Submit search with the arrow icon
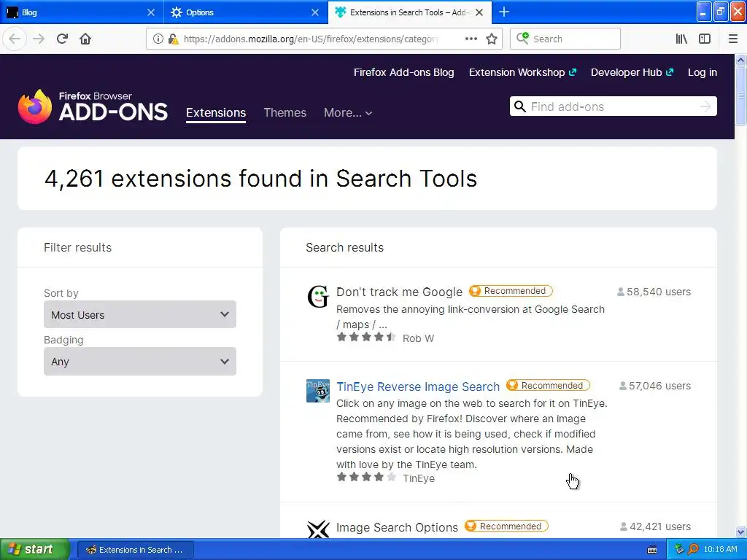747x560 pixels. 705,106
